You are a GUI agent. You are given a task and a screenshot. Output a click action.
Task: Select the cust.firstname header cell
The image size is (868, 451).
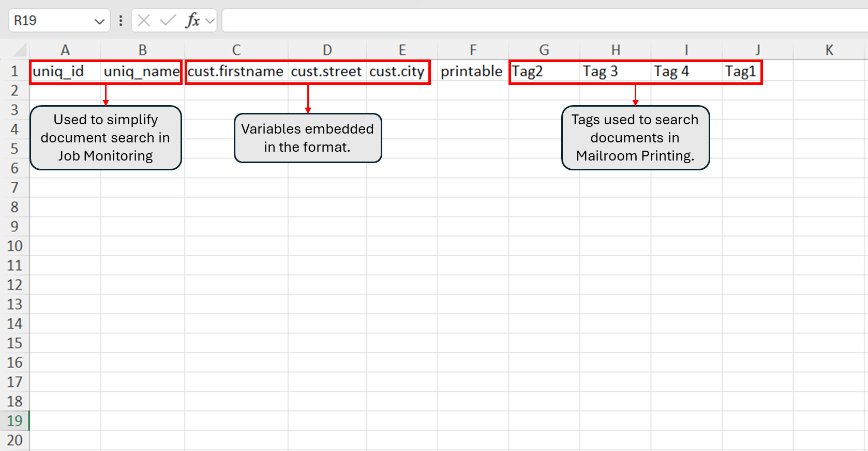236,71
